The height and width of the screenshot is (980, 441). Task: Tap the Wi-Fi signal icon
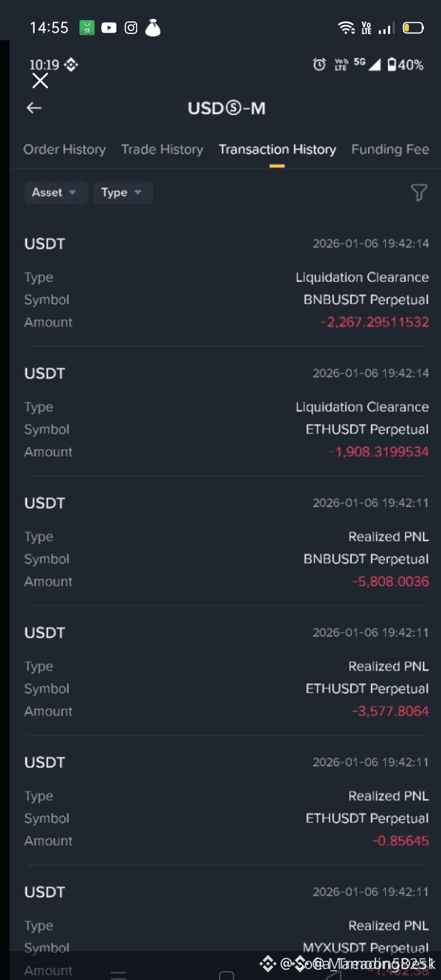pos(345,28)
